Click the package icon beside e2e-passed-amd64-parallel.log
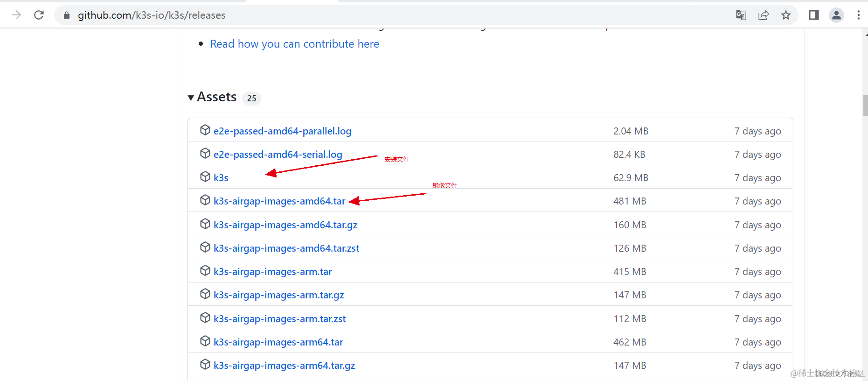The image size is (868, 381). [x=205, y=130]
